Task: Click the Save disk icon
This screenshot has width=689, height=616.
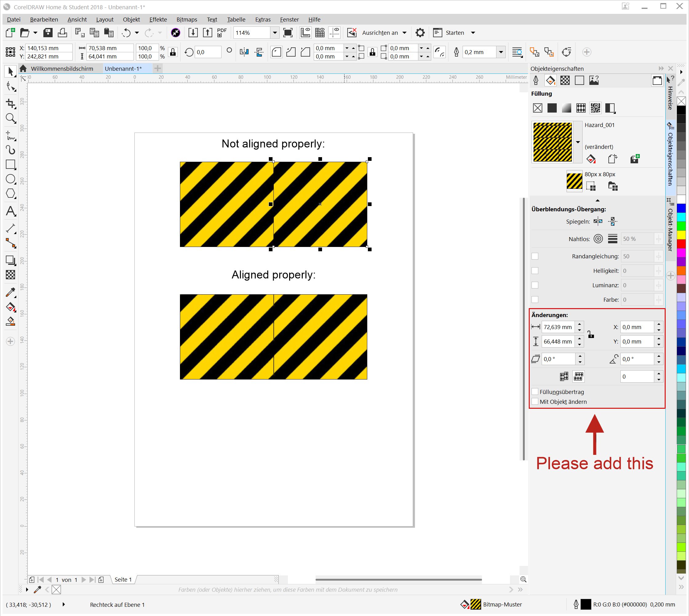Action: click(x=48, y=33)
